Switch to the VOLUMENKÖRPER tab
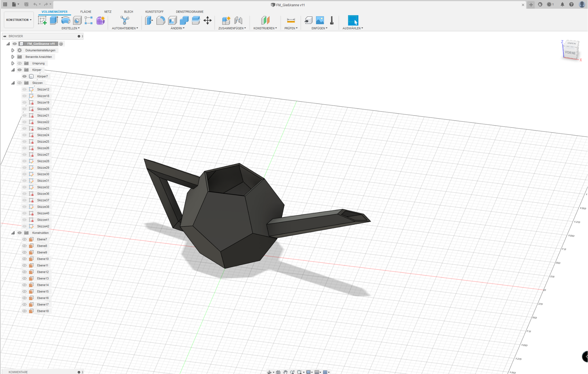Viewport: 588px width, 374px height. pyautogui.click(x=55, y=12)
